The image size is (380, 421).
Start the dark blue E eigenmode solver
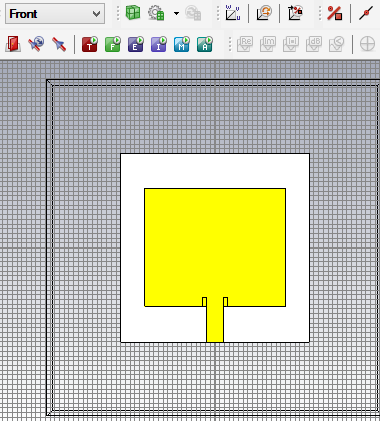(x=136, y=44)
